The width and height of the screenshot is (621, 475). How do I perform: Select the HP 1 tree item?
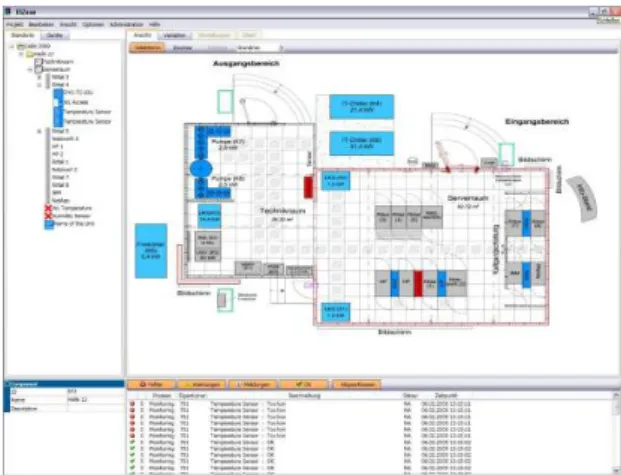(x=58, y=147)
